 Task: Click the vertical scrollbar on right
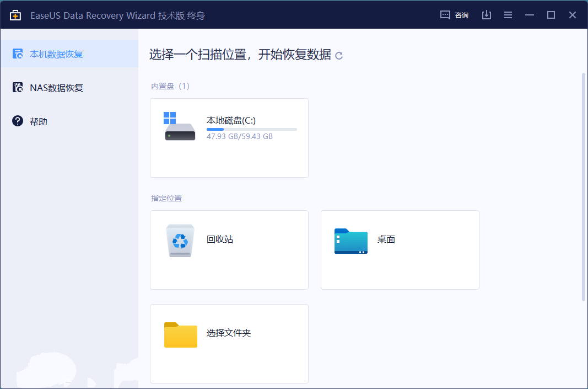[584, 186]
